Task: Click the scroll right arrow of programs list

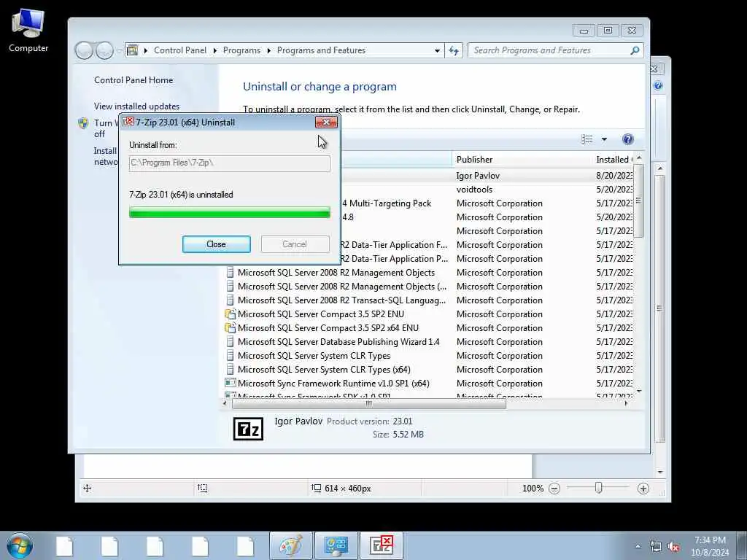Action: 626,404
